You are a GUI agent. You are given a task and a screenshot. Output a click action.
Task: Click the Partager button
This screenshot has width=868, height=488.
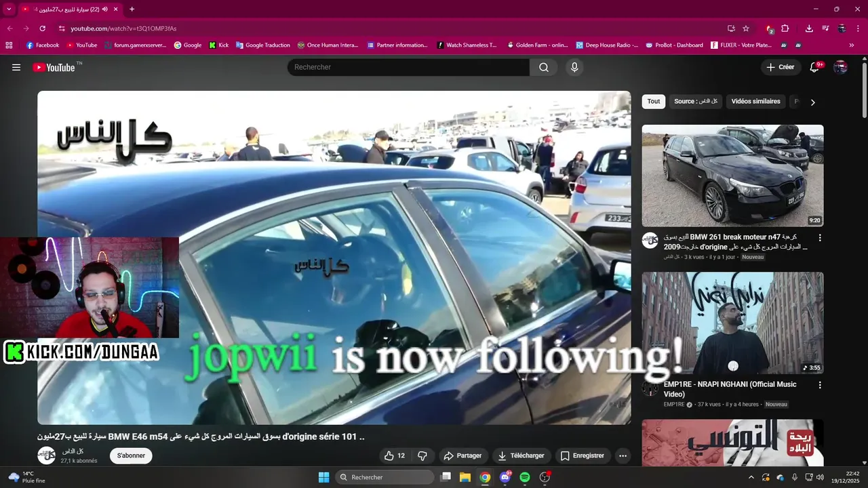[462, 455]
